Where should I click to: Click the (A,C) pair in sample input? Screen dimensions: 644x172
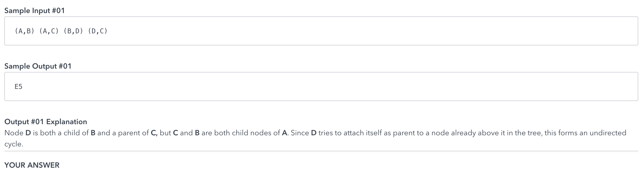tap(49, 31)
